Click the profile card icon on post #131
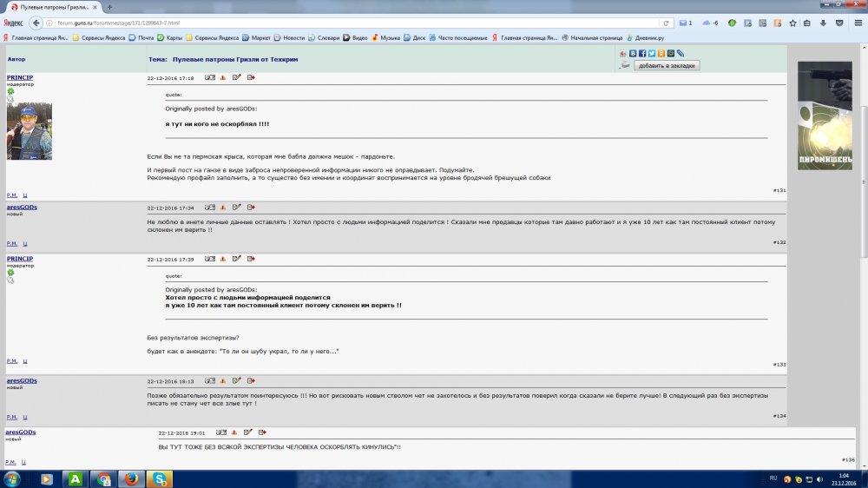The height and width of the screenshot is (488, 868). (x=209, y=78)
